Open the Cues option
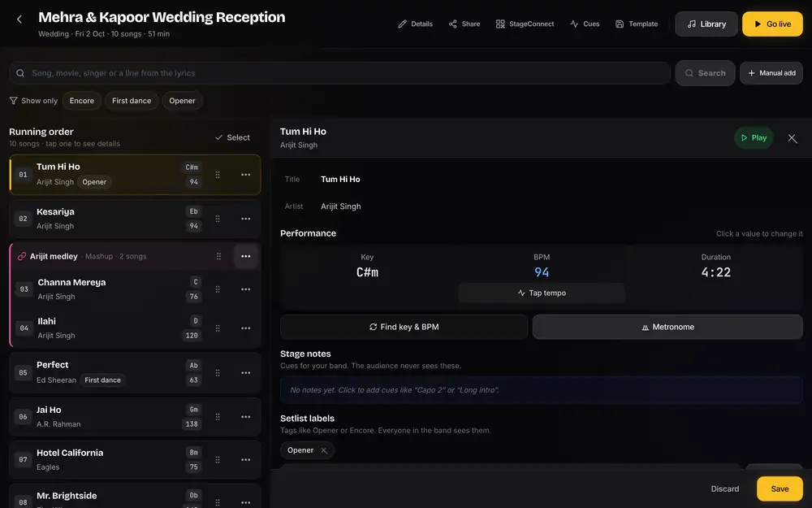This screenshot has height=508, width=812. coord(585,24)
